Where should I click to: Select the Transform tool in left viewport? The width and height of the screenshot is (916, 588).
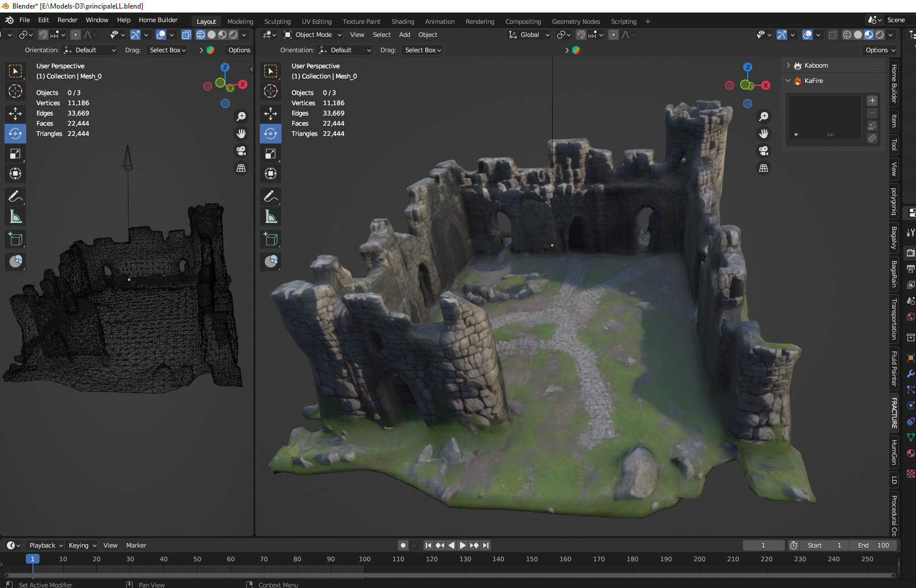[x=15, y=173]
